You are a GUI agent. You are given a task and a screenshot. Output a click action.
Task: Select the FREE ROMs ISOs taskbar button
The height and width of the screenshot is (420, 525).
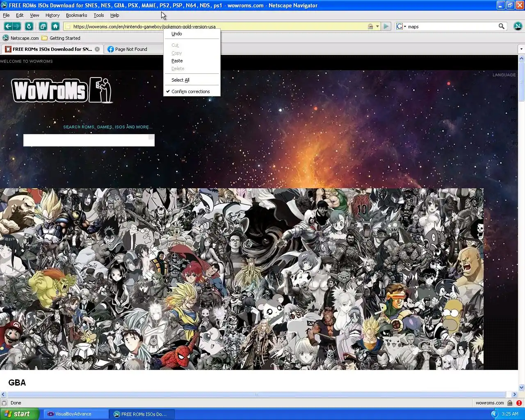143,414
